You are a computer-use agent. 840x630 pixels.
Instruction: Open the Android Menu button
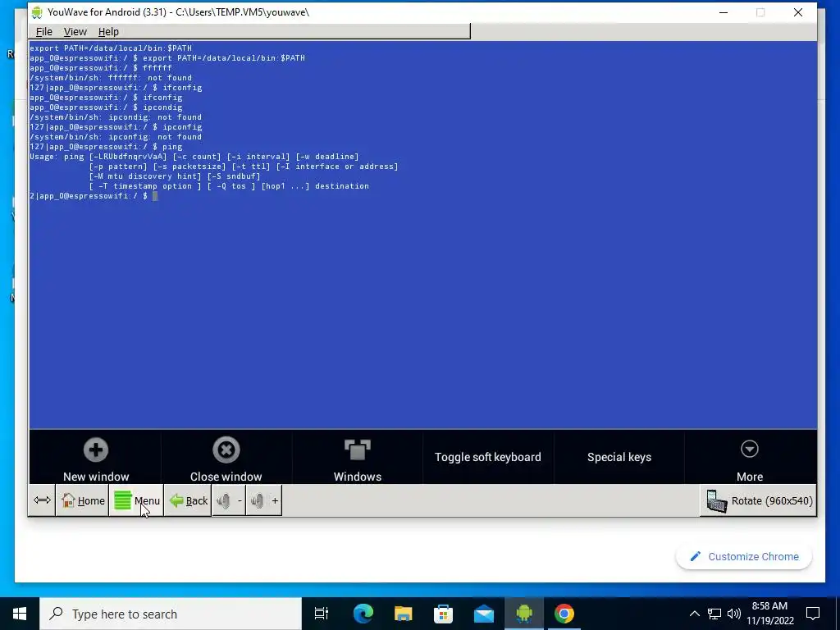tap(137, 500)
